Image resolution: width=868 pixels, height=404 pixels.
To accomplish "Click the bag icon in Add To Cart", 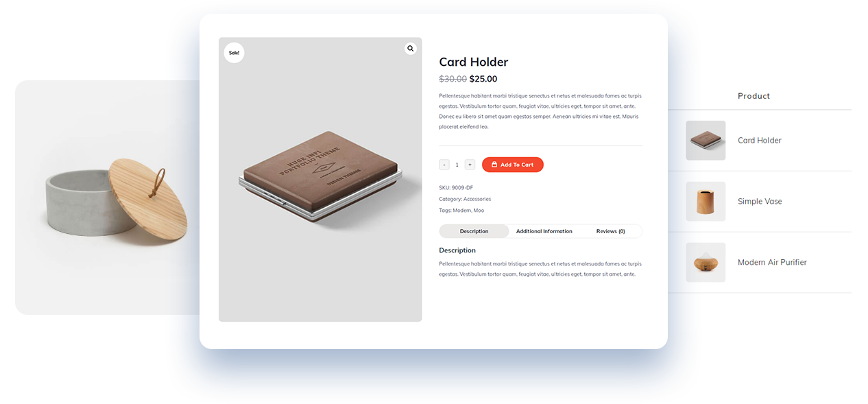I will point(494,165).
